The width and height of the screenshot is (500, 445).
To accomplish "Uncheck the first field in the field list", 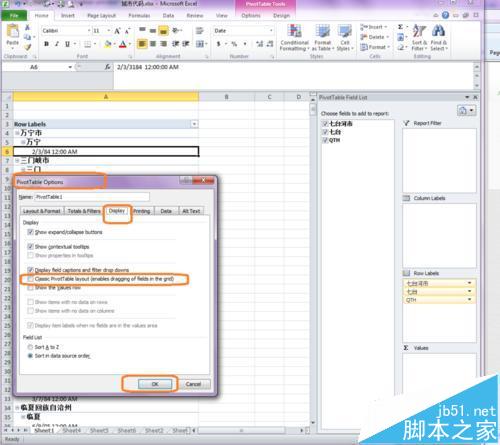I will 325,124.
